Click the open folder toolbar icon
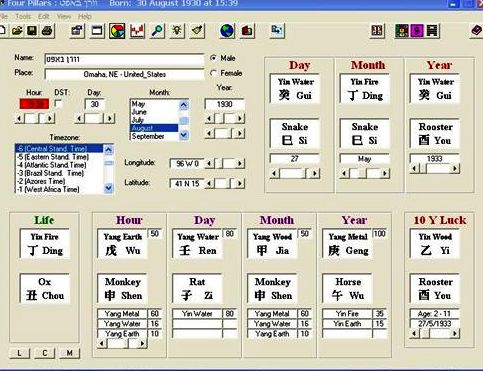The width and height of the screenshot is (483, 371). pos(17,31)
